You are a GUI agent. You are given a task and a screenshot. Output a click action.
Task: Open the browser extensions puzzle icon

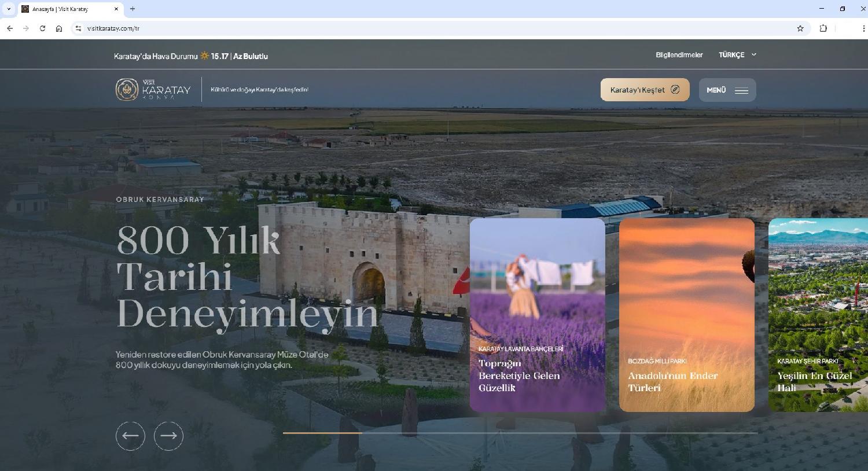click(823, 28)
